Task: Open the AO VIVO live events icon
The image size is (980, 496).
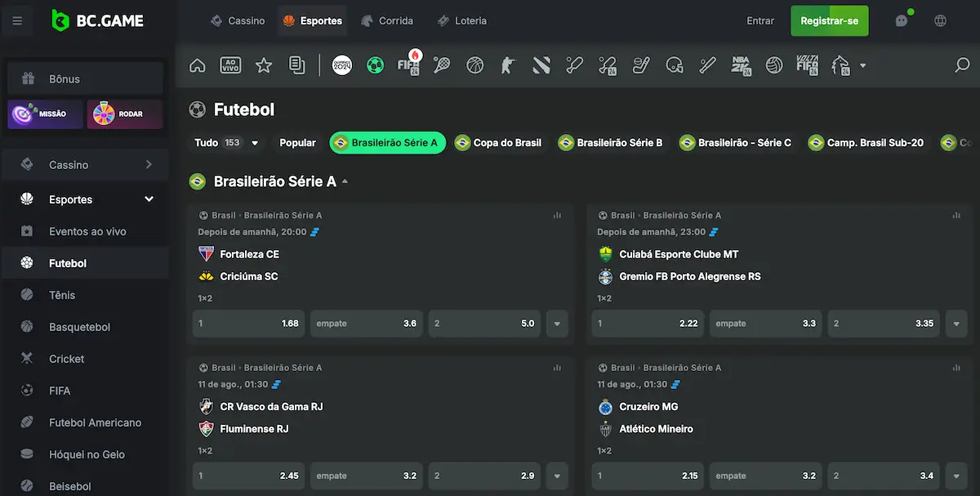Action: [230, 65]
